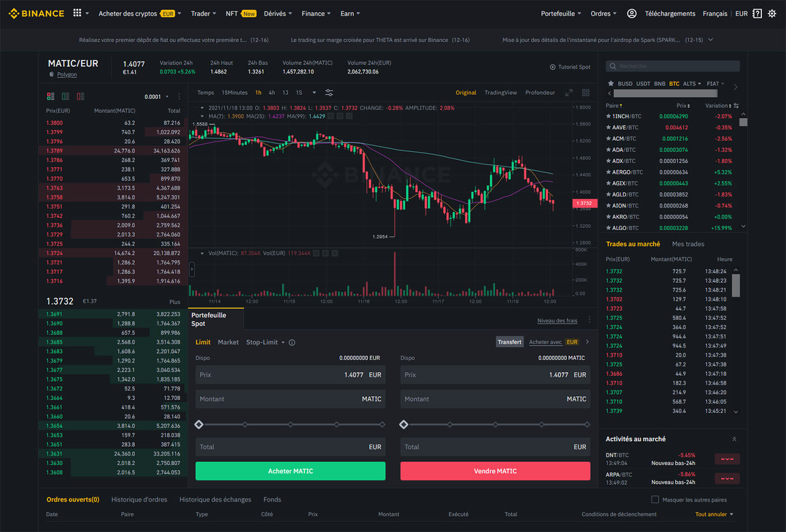Show buy orders only in order book

tap(66, 97)
